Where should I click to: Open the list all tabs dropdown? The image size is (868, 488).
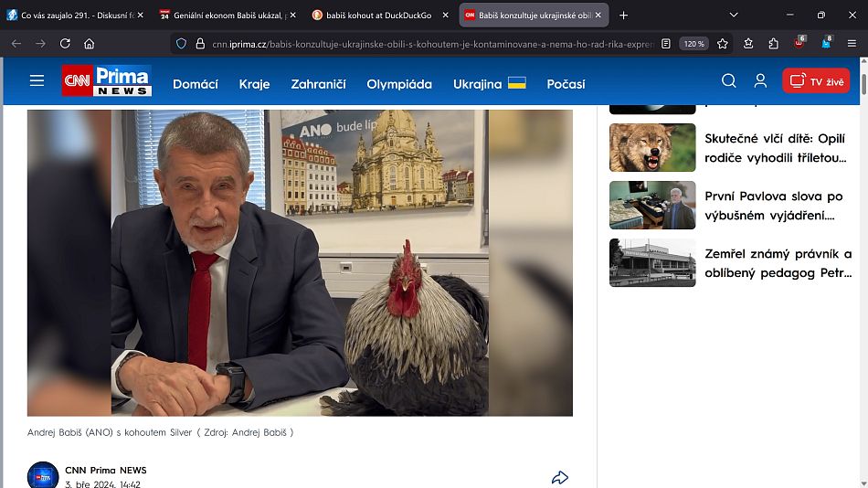tap(734, 15)
